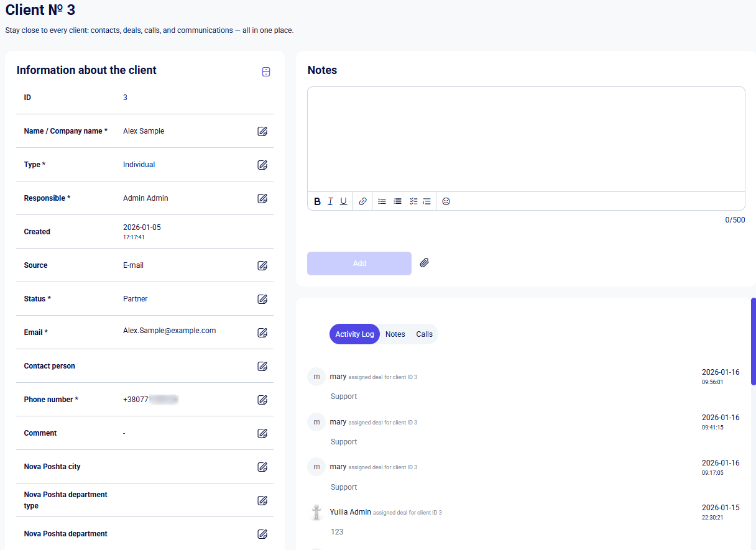
Task: Attach a file with the paperclip icon
Action: pyautogui.click(x=425, y=263)
